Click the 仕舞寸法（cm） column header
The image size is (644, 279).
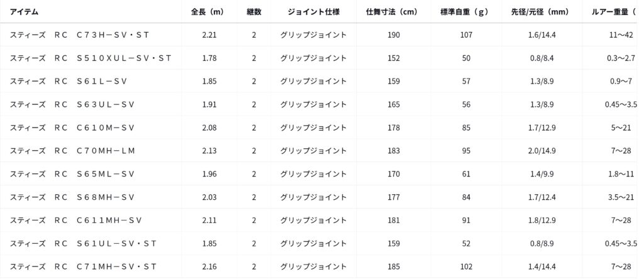coord(394,12)
